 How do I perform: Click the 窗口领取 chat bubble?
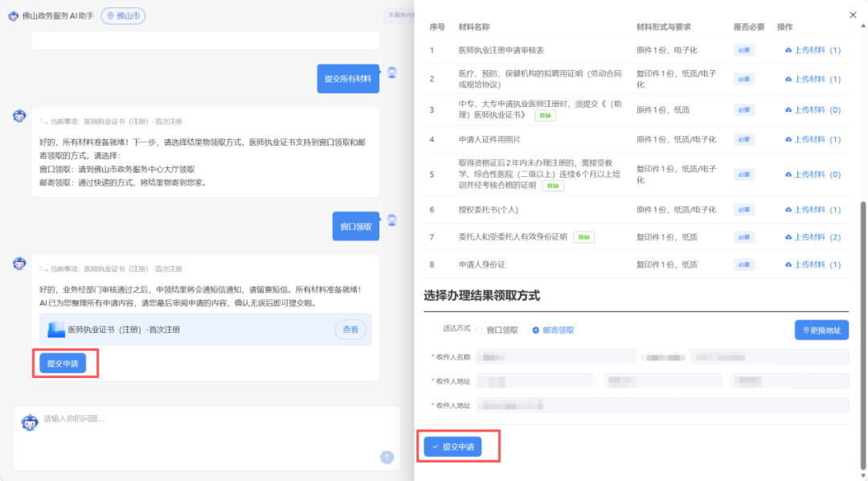(x=356, y=226)
